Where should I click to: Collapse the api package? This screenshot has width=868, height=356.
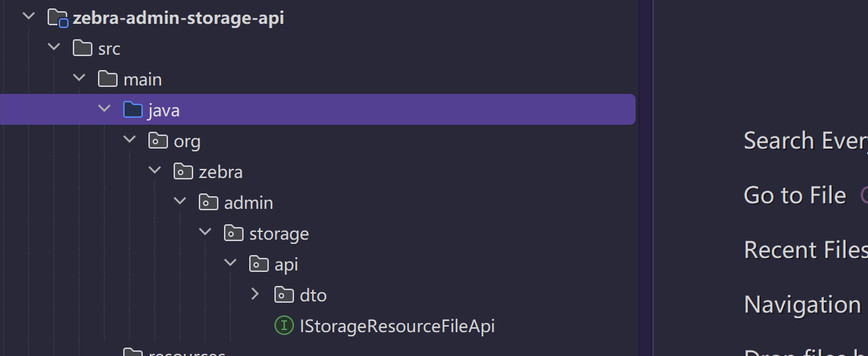click(x=230, y=264)
